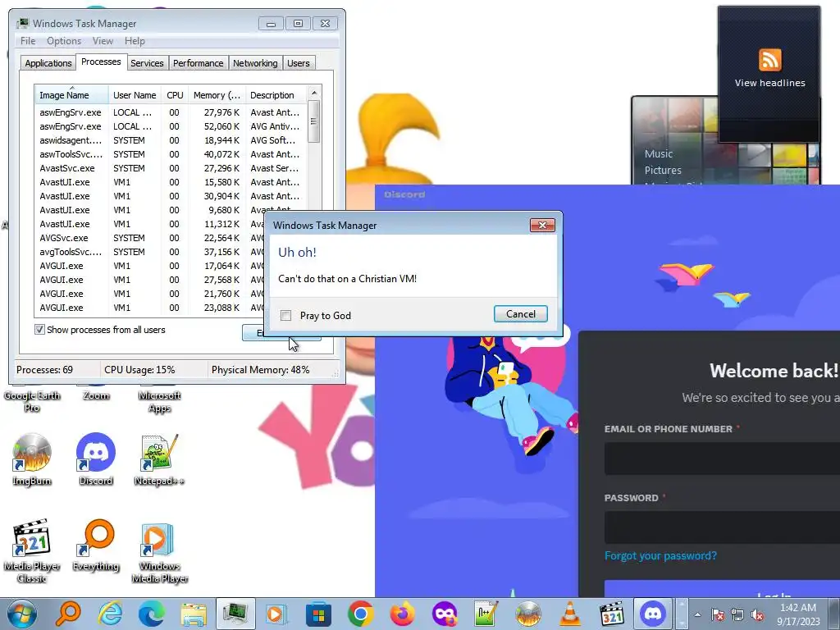Image resolution: width=840 pixels, height=630 pixels.
Task: Sort processes by the User Name column
Action: coord(135,95)
